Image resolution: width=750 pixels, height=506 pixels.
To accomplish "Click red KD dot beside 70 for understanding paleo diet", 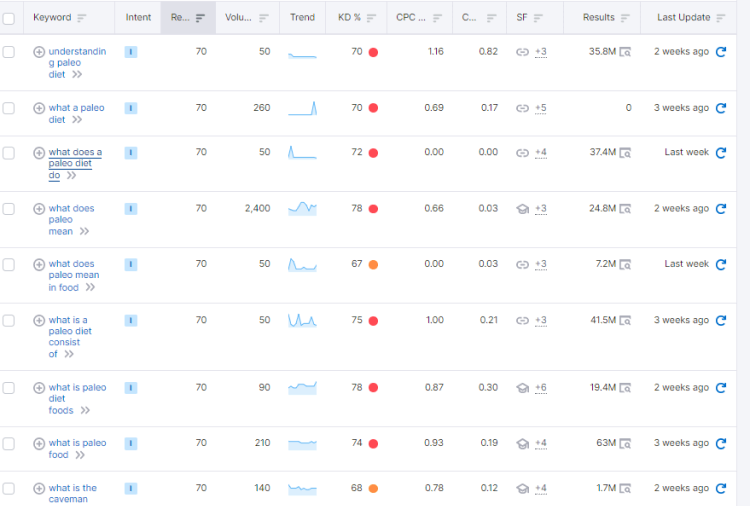I will coord(374,52).
